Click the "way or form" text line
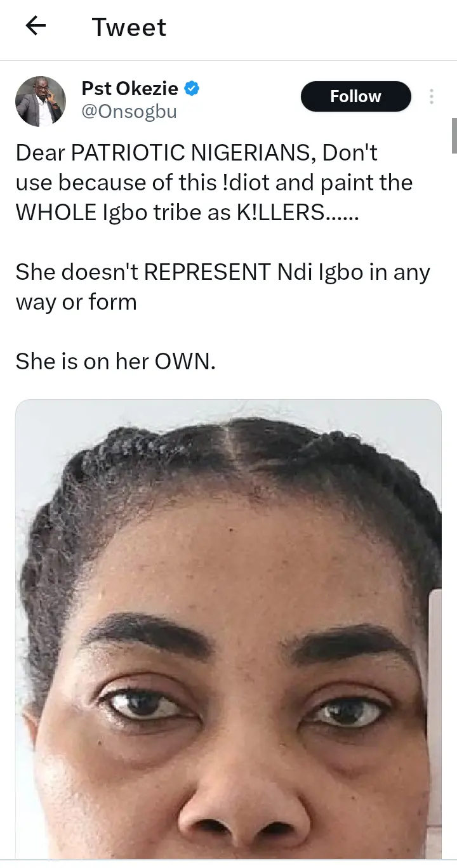 (x=76, y=302)
